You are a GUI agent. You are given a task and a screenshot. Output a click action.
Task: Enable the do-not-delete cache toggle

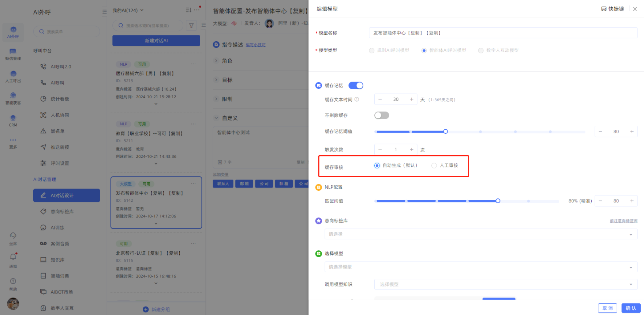pos(382,115)
